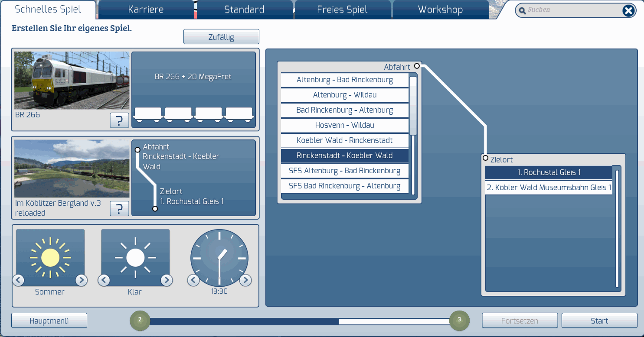The height and width of the screenshot is (337, 644).
Task: Select departure Rinckenstadt - Koebler Wald
Action: pos(345,156)
